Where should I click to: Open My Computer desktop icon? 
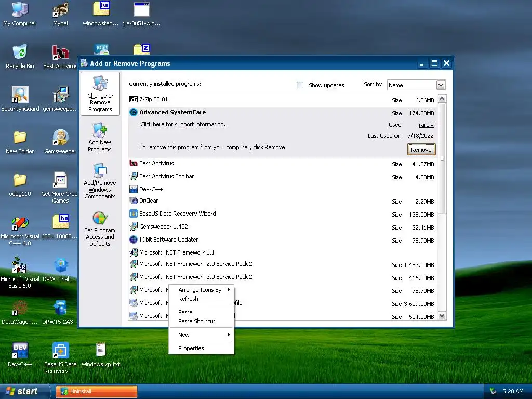click(20, 14)
